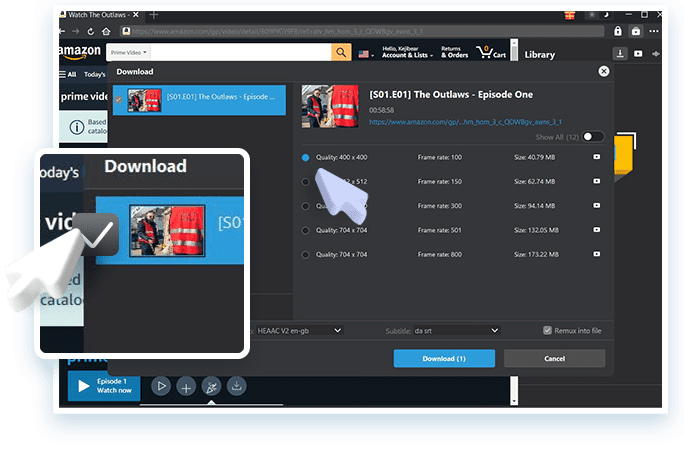
Task: Uncheck the Episode One item checkbox in the list
Action: click(x=118, y=99)
